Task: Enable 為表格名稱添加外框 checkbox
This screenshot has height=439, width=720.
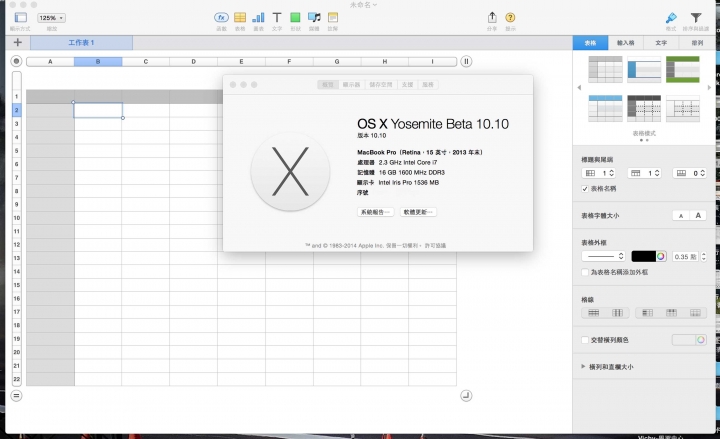Action: pyautogui.click(x=585, y=272)
